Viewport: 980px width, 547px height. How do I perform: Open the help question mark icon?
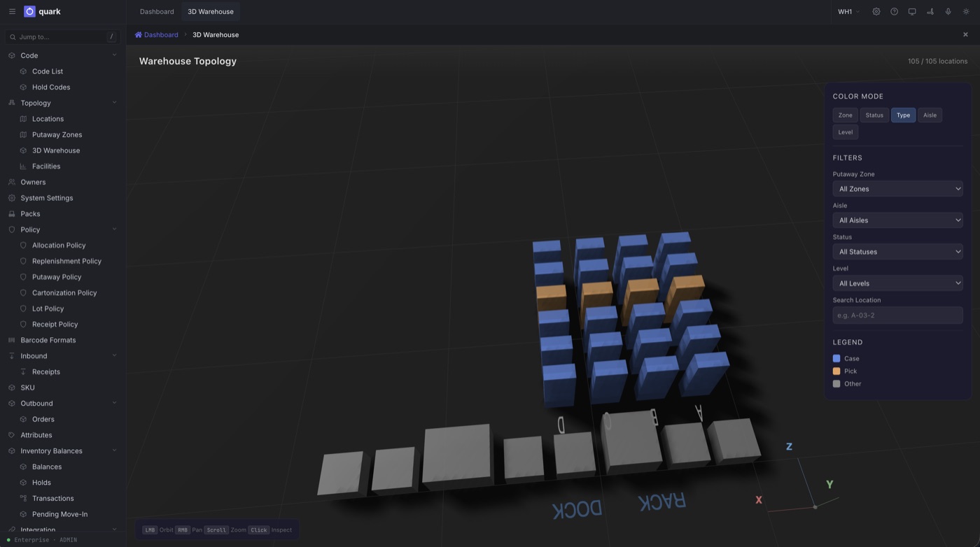pos(894,11)
